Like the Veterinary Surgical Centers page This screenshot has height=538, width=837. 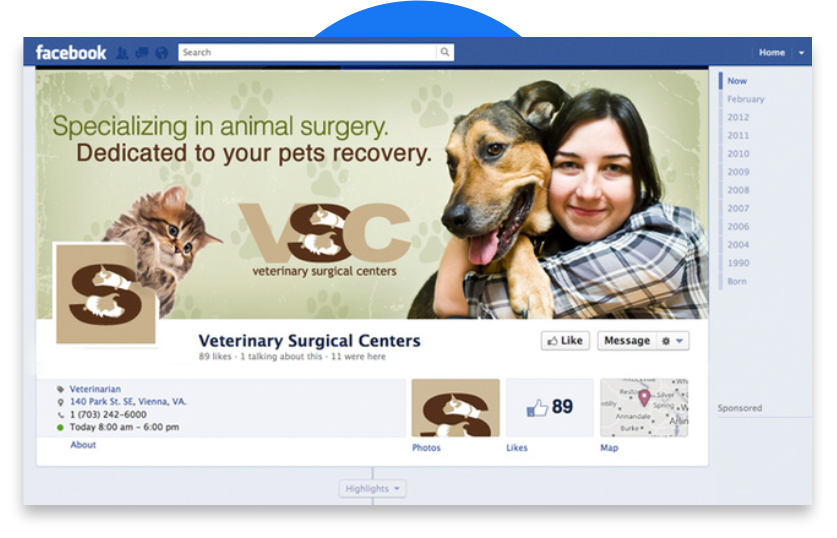pos(565,341)
